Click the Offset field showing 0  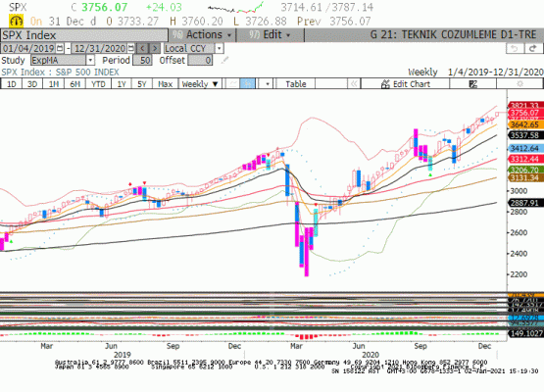tap(200, 61)
